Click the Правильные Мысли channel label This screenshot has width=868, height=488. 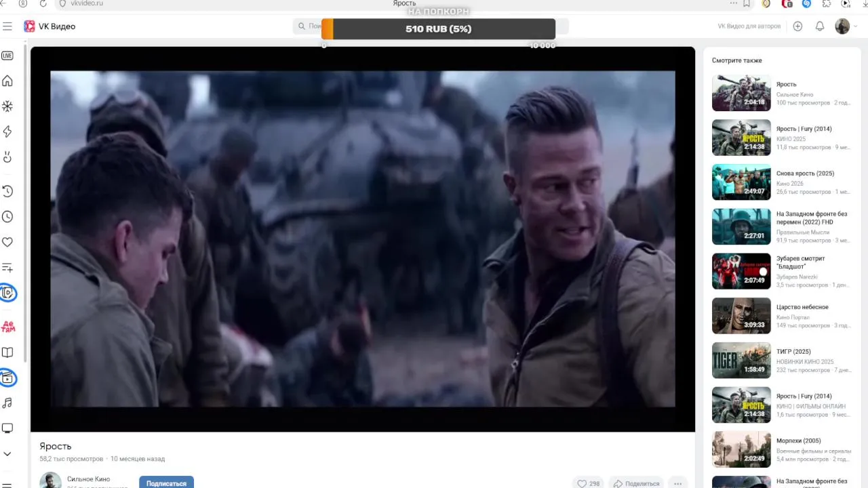803,232
